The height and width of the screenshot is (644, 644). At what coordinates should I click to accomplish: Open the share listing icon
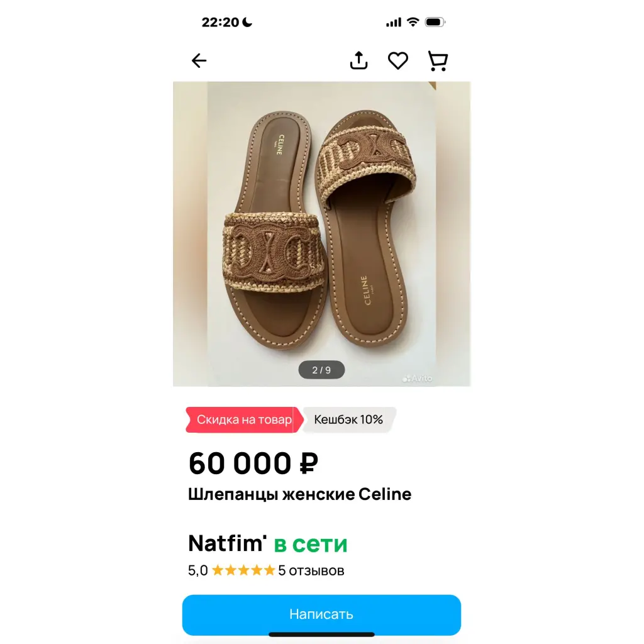point(358,60)
